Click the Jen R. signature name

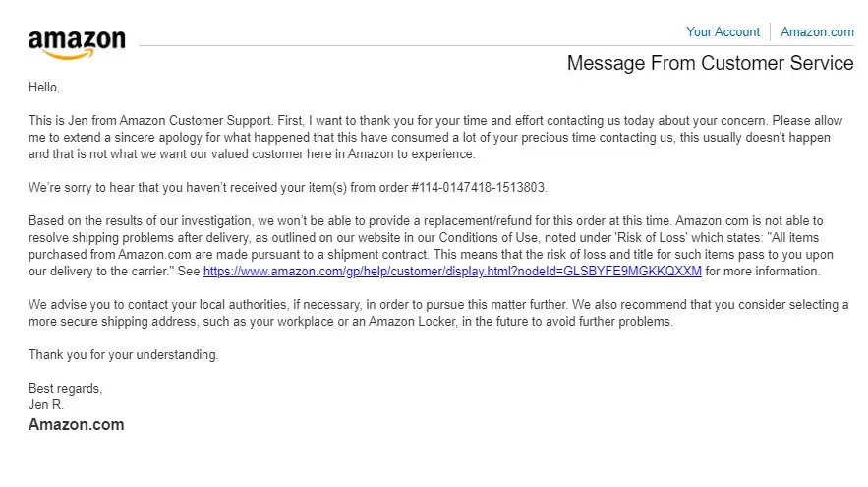(47, 404)
